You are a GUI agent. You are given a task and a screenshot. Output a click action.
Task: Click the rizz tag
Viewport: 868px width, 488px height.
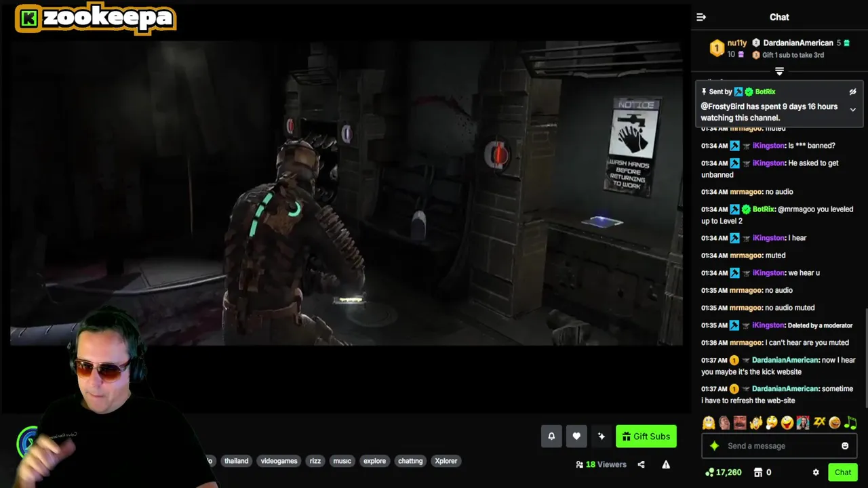pyautogui.click(x=315, y=461)
